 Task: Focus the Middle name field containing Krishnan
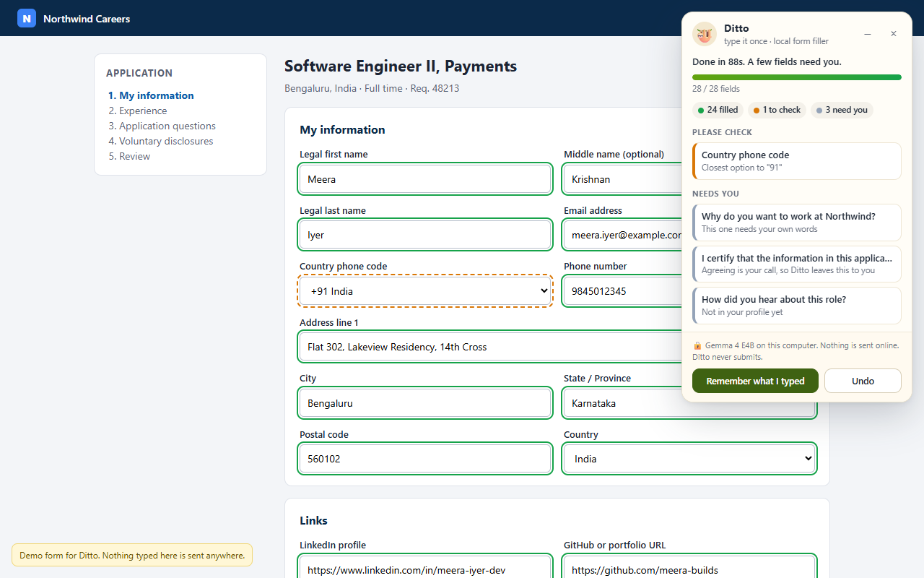coord(622,179)
